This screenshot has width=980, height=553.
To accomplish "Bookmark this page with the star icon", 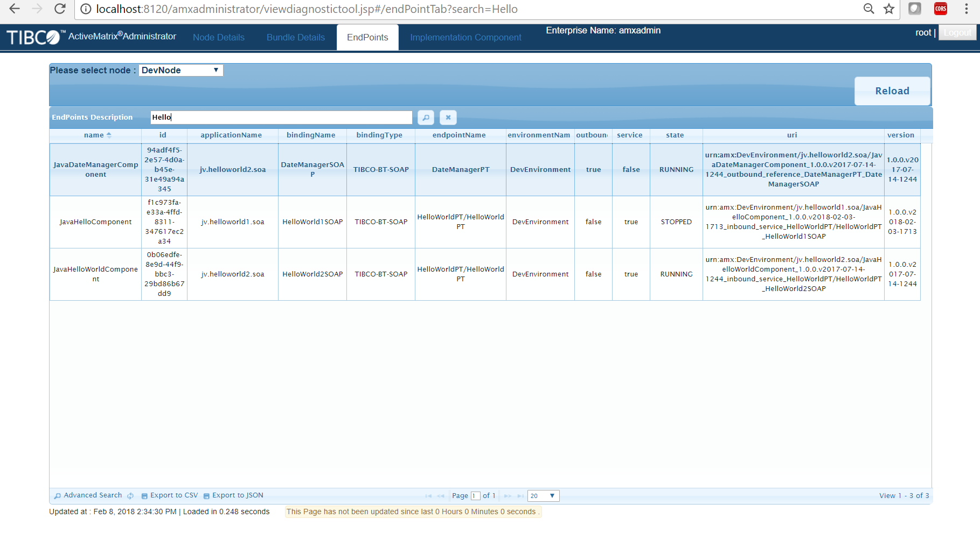I will point(889,9).
